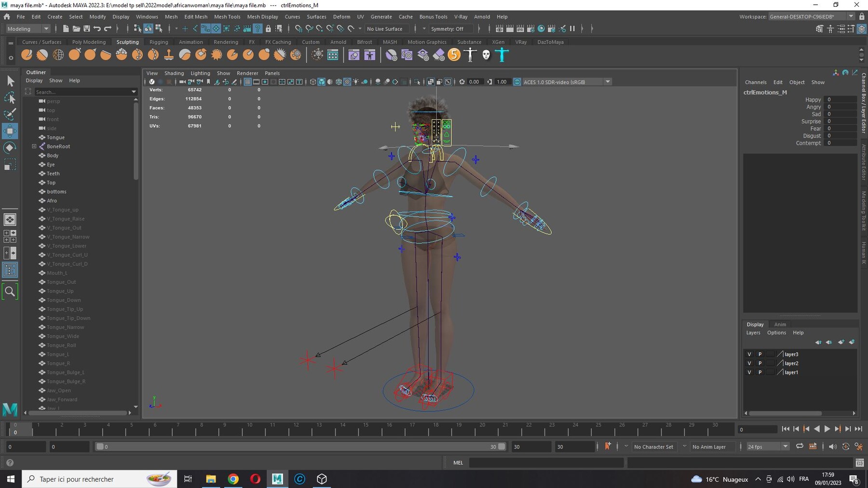Click the cyan T-pose figure shelf icon
The image size is (868, 488).
click(502, 55)
